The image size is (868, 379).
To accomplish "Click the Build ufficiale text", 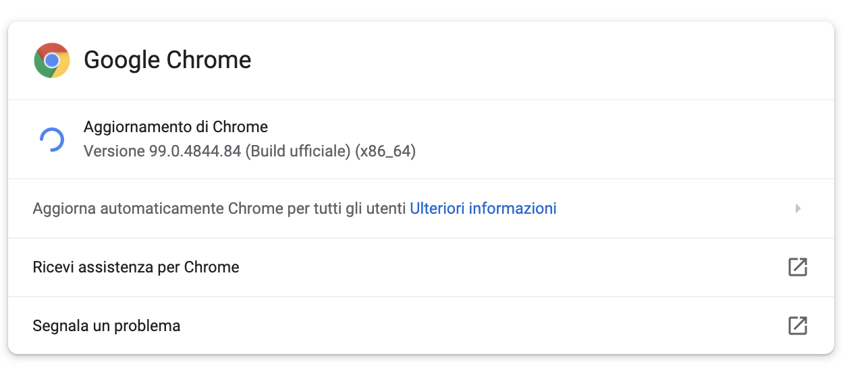I will click(x=298, y=151).
